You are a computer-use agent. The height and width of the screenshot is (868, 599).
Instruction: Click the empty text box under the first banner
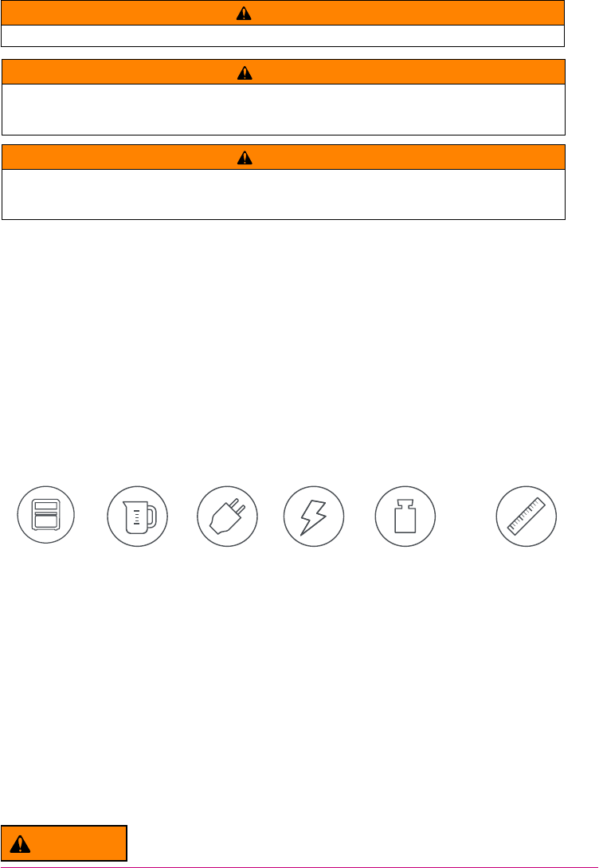pyautogui.click(x=283, y=36)
